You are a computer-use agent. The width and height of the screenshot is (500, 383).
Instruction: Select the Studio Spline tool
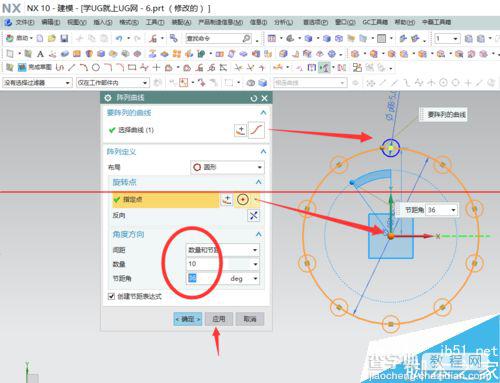[x=144, y=68]
